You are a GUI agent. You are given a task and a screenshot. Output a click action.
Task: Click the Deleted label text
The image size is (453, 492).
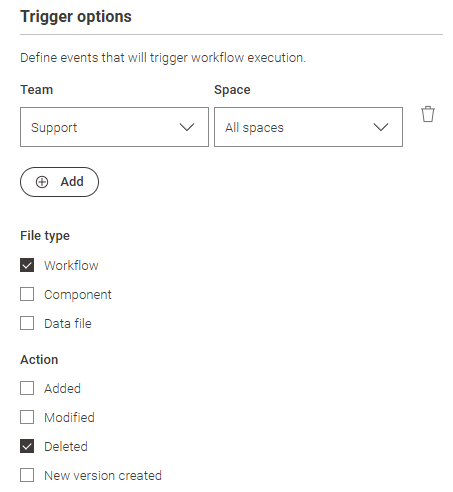point(66,447)
